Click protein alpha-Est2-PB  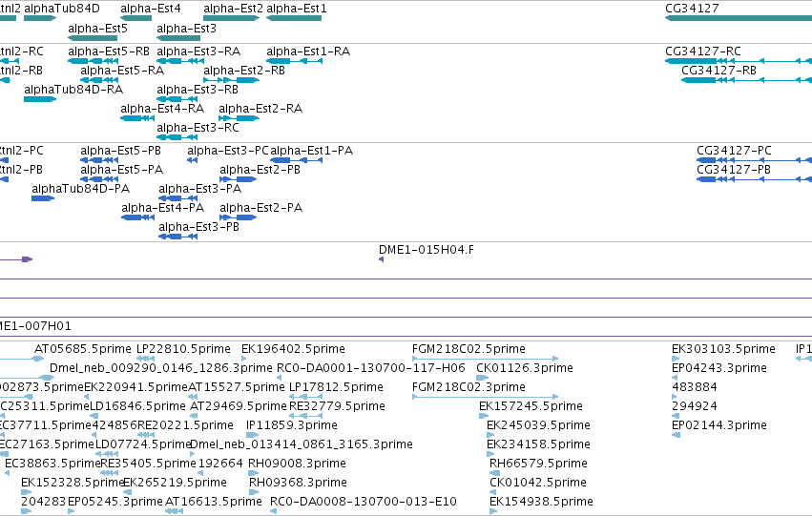pos(239,179)
